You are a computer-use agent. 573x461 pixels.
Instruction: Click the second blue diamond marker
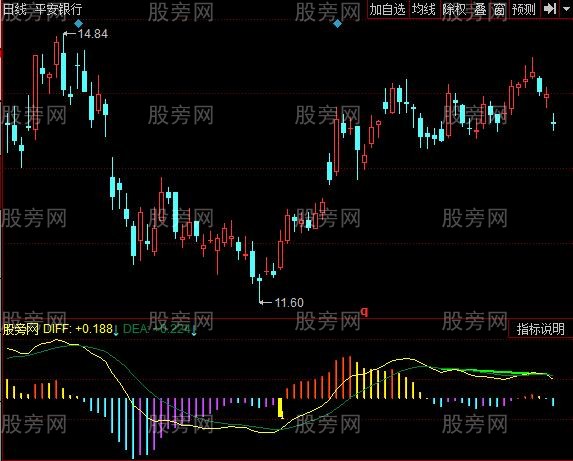(337, 24)
